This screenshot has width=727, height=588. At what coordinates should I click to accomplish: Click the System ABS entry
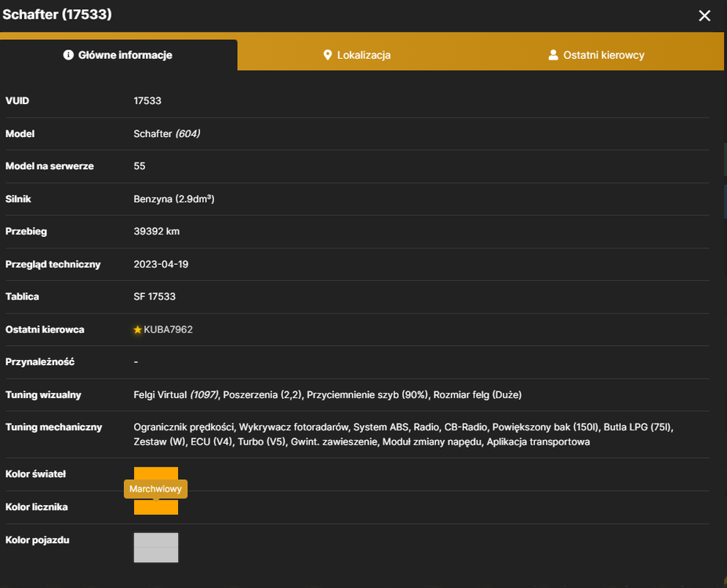click(380, 427)
